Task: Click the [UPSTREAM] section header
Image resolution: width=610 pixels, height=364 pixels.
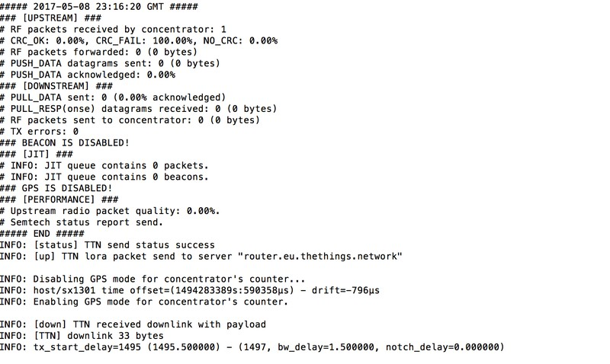Action: (x=50, y=18)
